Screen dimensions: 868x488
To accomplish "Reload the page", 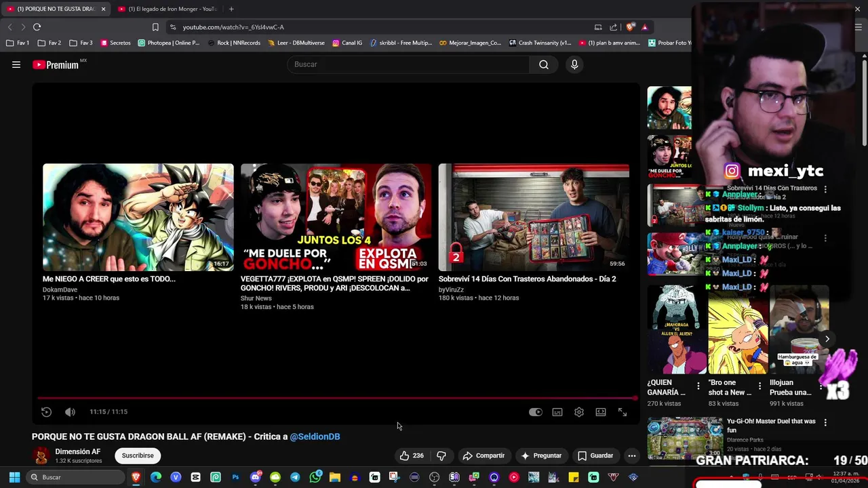I will 37,27.
